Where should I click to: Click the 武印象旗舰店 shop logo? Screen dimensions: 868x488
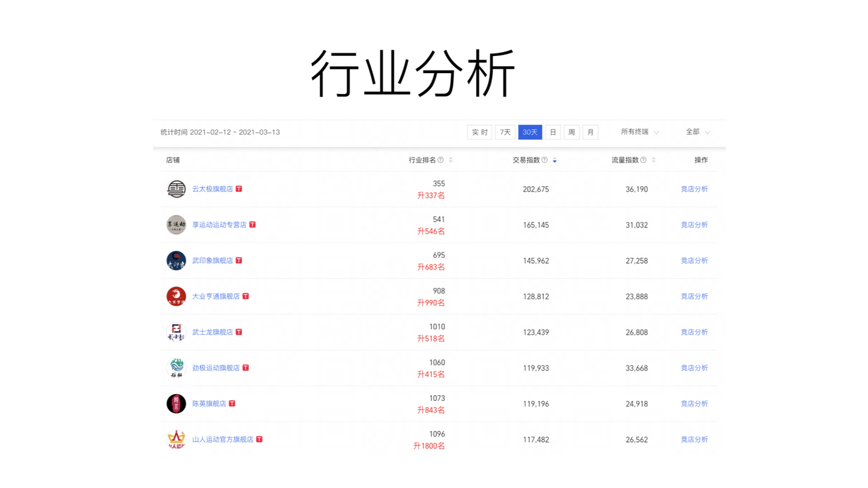click(176, 261)
